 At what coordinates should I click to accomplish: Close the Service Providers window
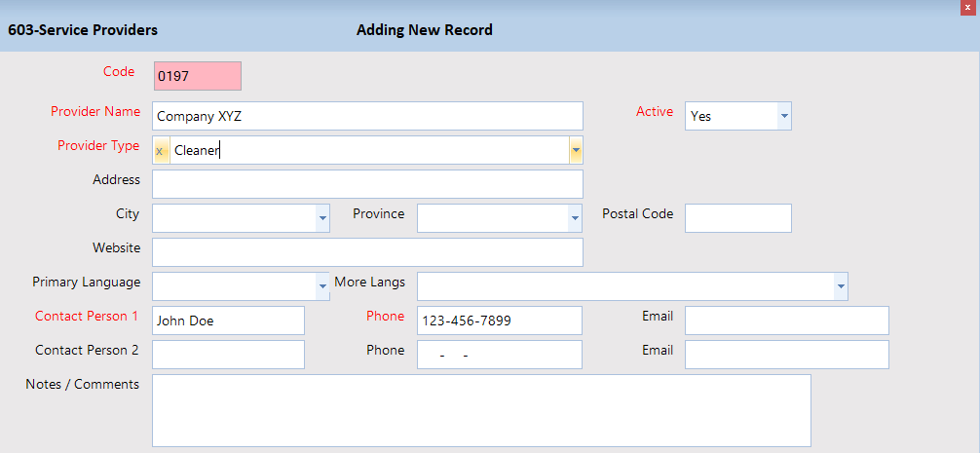pos(967,7)
